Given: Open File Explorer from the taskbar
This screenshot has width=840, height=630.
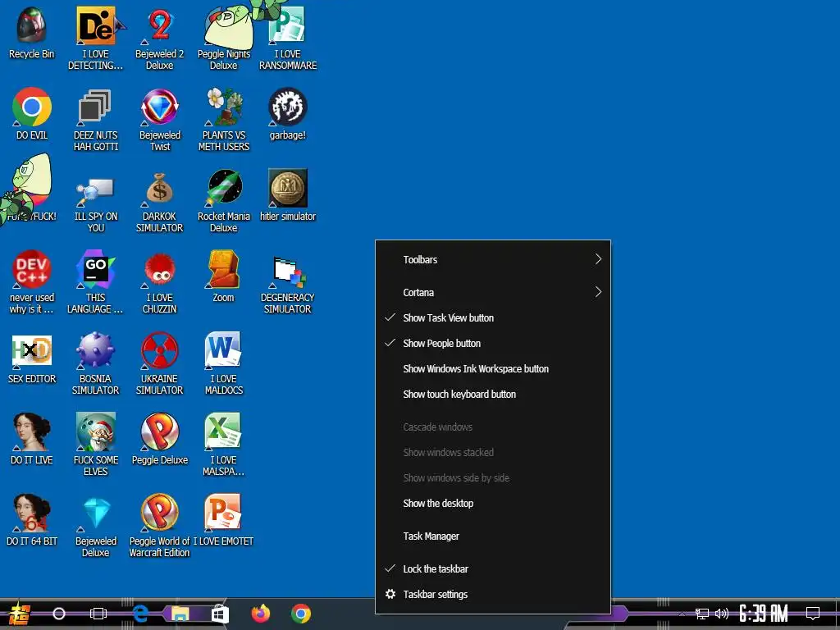Looking at the screenshot, I should click(x=180, y=614).
